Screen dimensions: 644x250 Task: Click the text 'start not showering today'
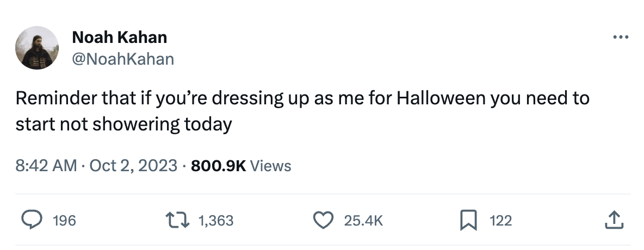pos(124,125)
